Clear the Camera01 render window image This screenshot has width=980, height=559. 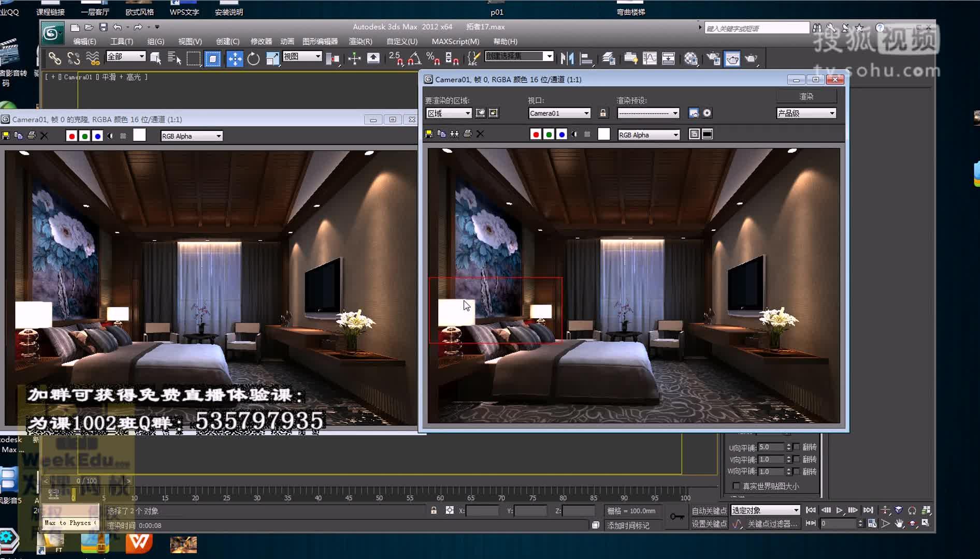tap(480, 134)
